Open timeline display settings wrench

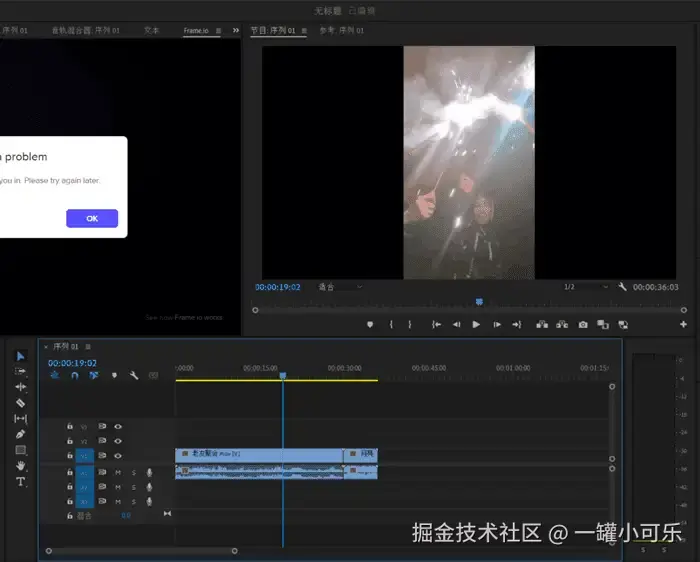133,376
